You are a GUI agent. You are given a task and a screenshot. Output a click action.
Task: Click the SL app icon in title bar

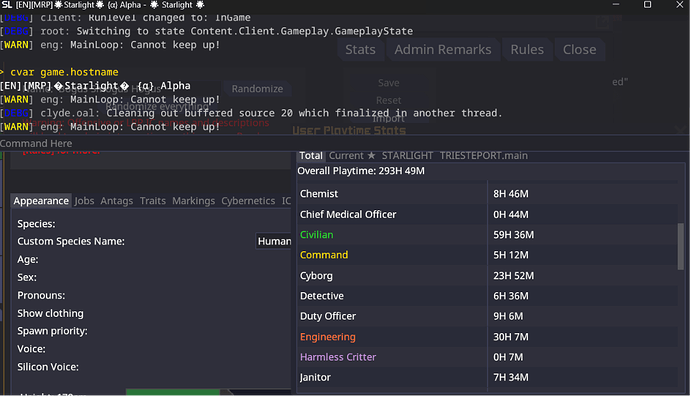7,5
